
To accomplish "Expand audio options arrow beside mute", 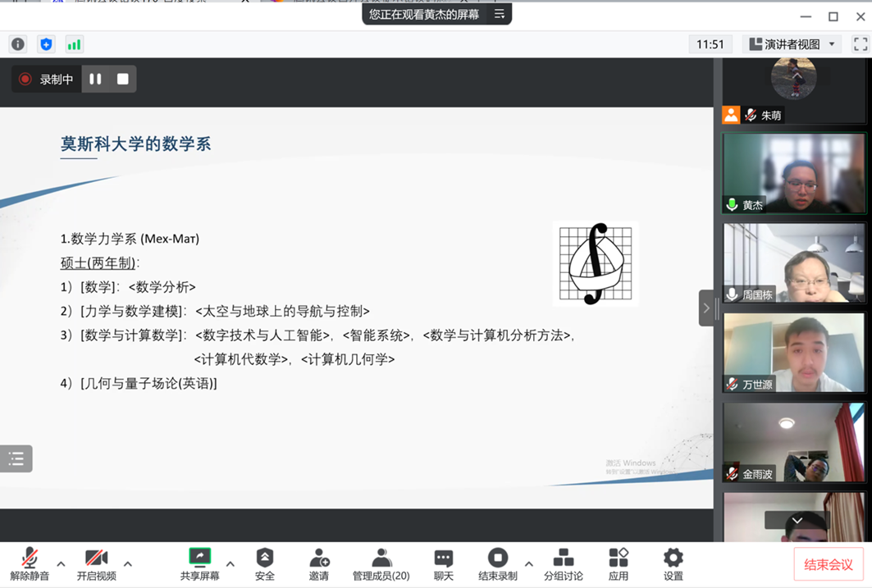I will click(x=61, y=564).
